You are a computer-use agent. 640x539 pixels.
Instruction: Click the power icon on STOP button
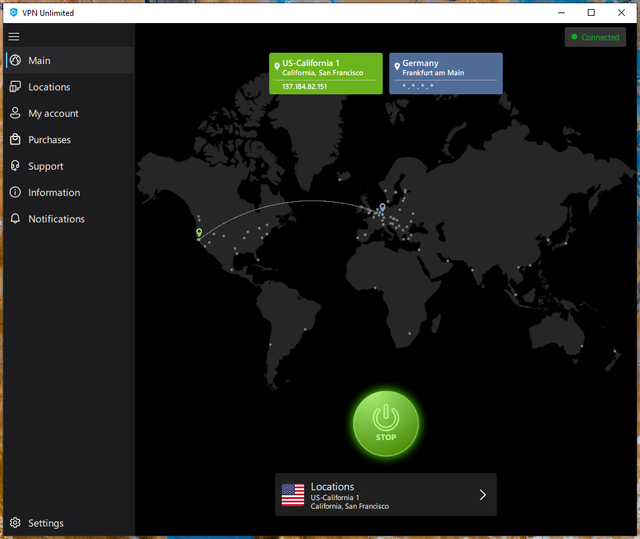386,417
